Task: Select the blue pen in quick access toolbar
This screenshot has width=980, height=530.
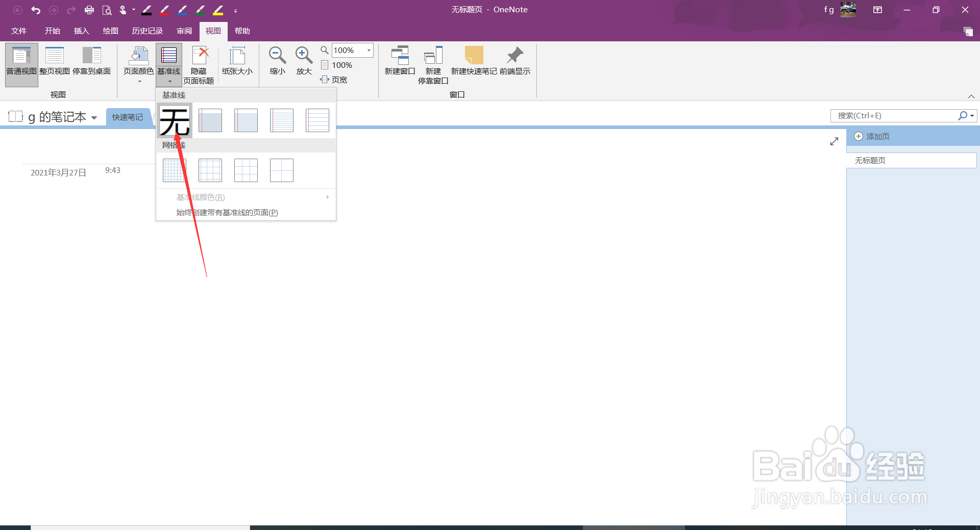Action: point(183,10)
